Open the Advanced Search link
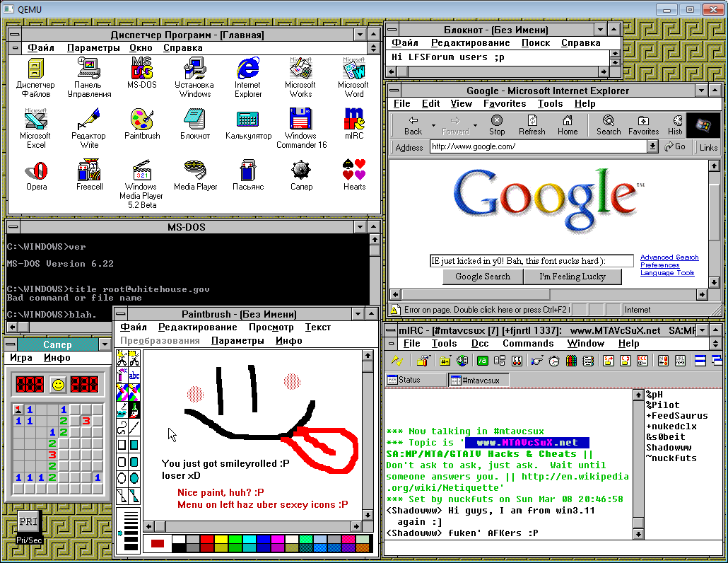The image size is (728, 563). (x=669, y=257)
